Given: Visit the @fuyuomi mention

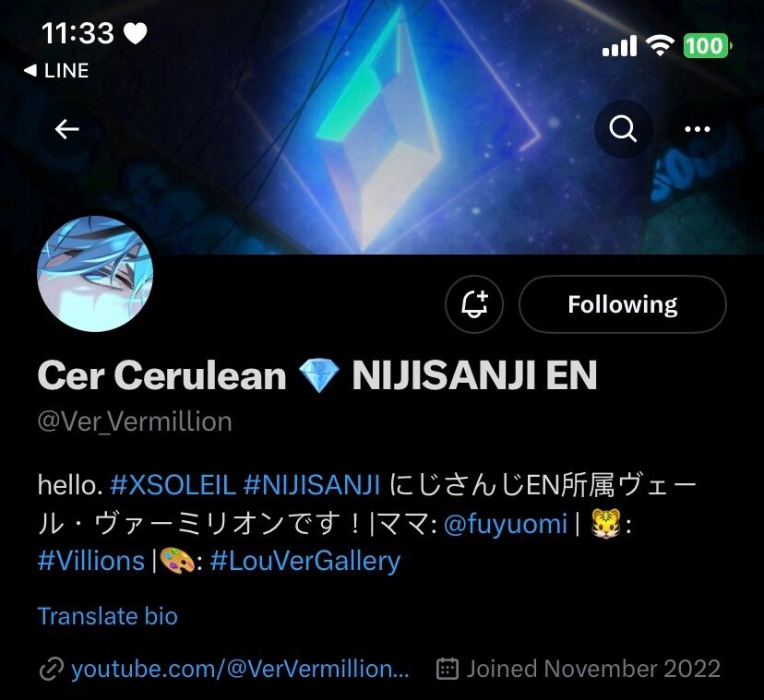Looking at the screenshot, I should (506, 524).
